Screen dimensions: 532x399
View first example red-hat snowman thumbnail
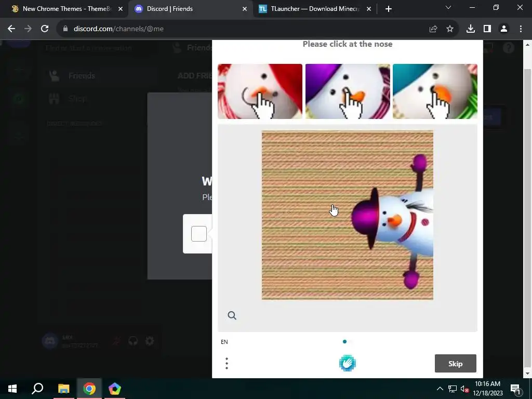tap(260, 91)
